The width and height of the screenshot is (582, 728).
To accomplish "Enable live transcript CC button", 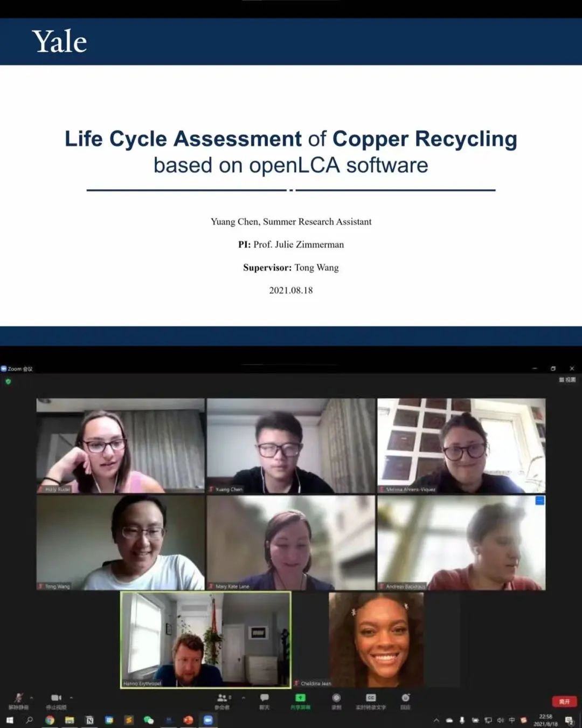I will (371, 699).
